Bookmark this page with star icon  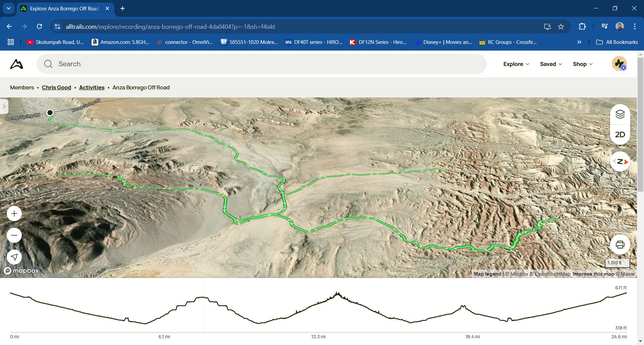[561, 26]
